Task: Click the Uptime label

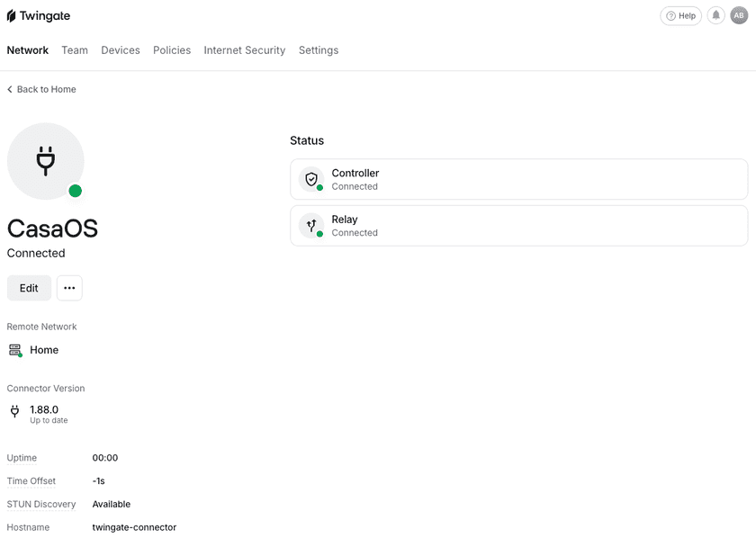Action: click(22, 458)
